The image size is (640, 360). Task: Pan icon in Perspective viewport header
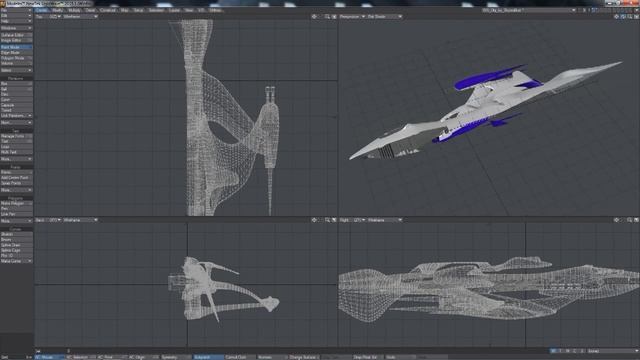(x=616, y=17)
